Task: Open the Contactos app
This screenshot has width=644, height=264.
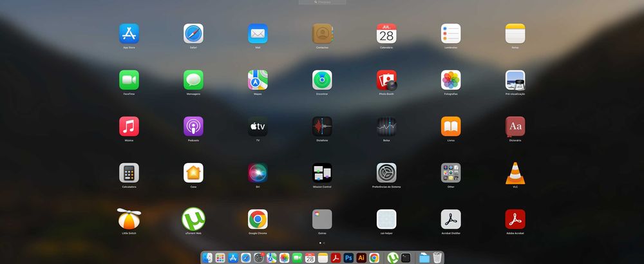Action: pyautogui.click(x=323, y=33)
